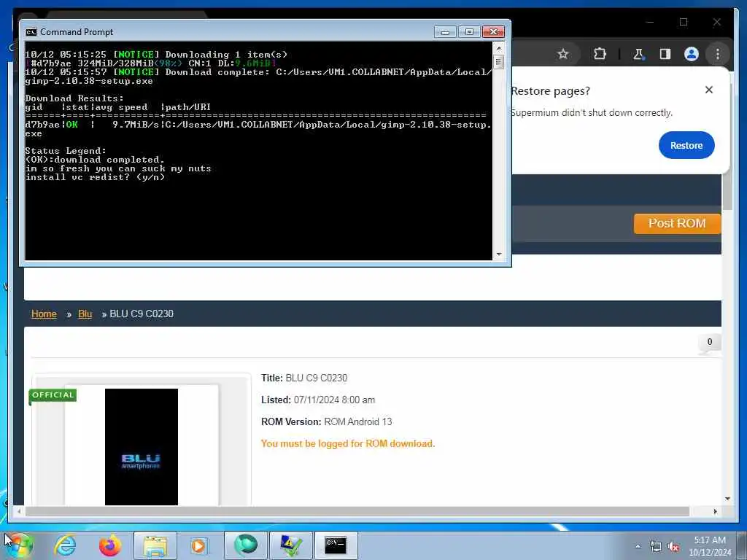Click the 'Listed: 07/11/2024 8:00 am' text
Image resolution: width=747 pixels, height=560 pixels.
click(x=318, y=400)
